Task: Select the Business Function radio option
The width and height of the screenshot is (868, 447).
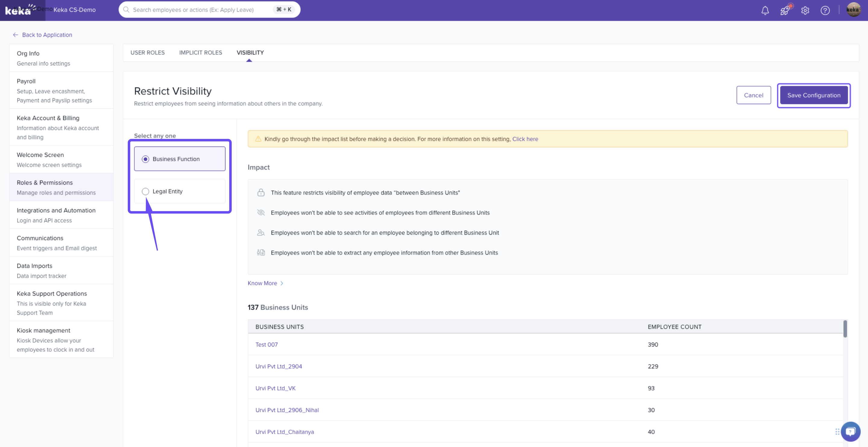Action: tap(145, 159)
